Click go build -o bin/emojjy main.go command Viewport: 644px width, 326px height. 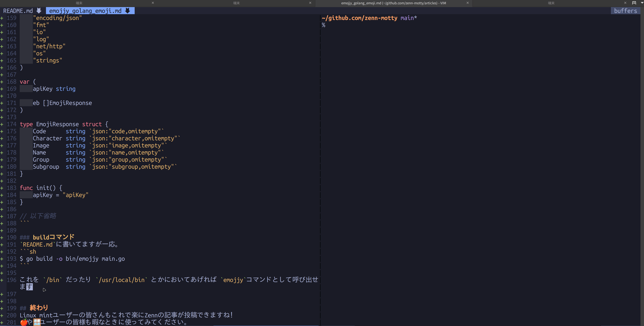click(76, 259)
